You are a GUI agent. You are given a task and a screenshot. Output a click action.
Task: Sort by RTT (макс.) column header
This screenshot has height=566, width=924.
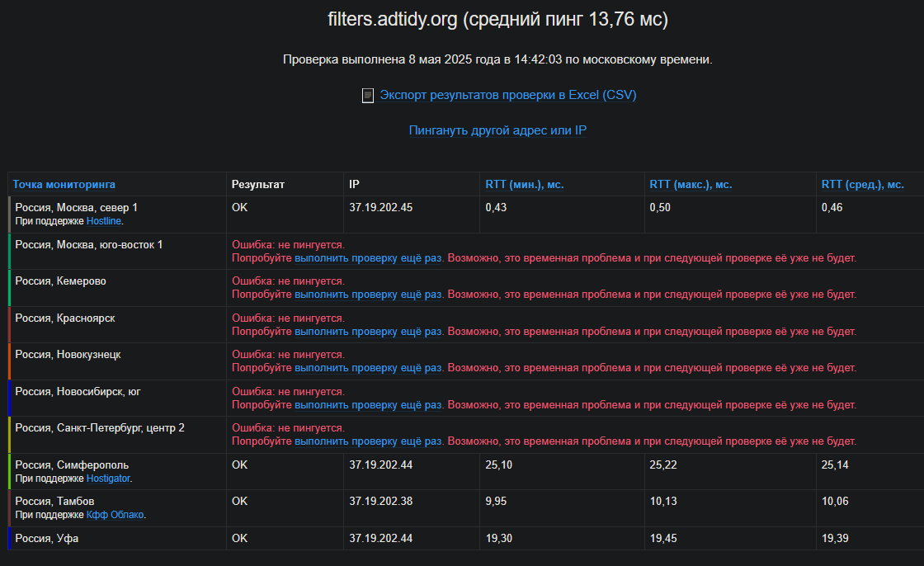point(691,185)
